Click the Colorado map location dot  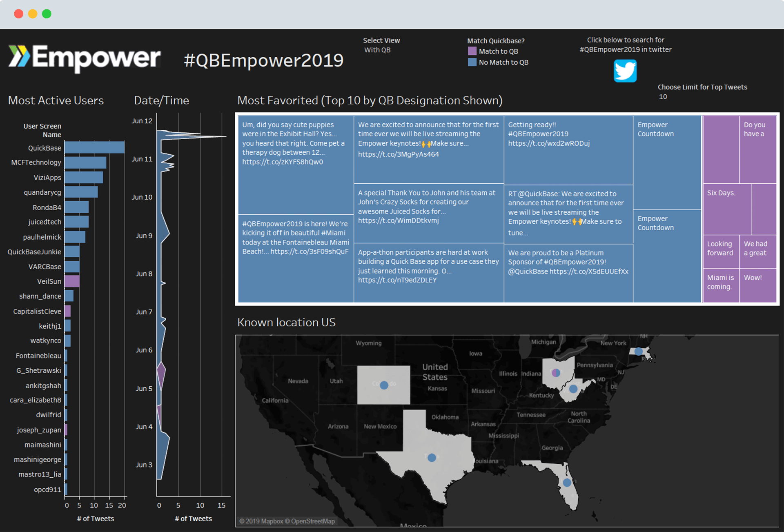coord(384,385)
